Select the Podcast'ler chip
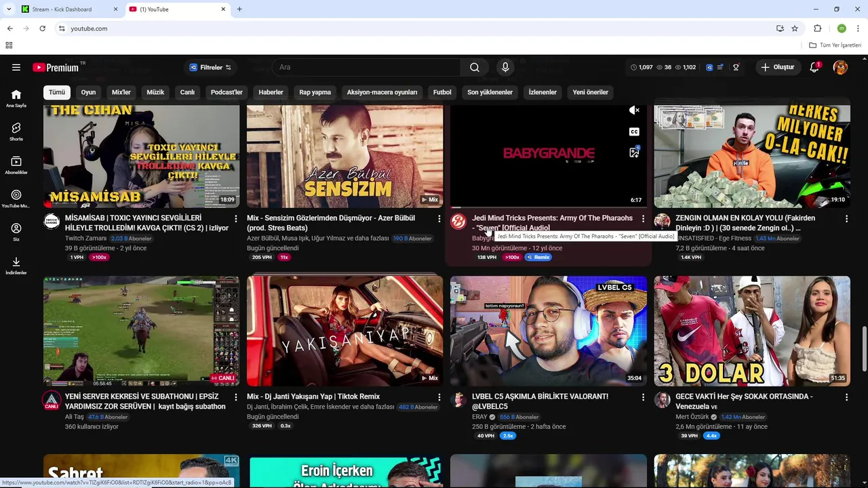The image size is (868, 488). [226, 92]
